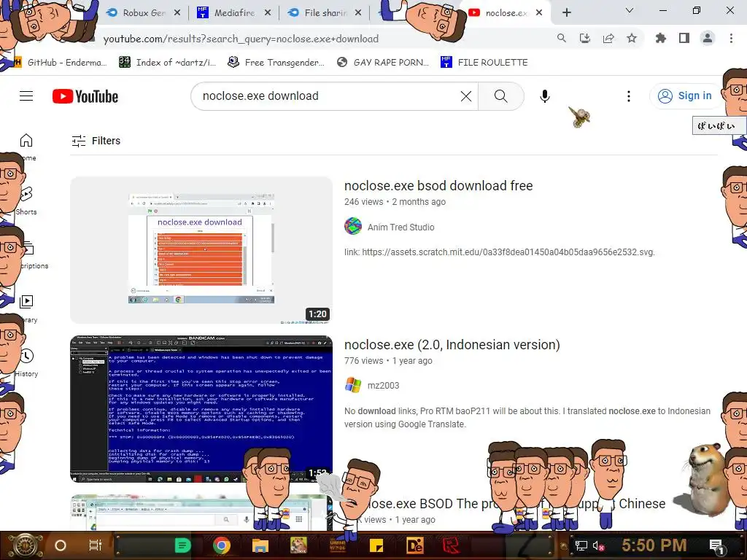Screen dimensions: 747x560
Task: Open Google Chrome from the taskbar
Action: [x=222, y=545]
